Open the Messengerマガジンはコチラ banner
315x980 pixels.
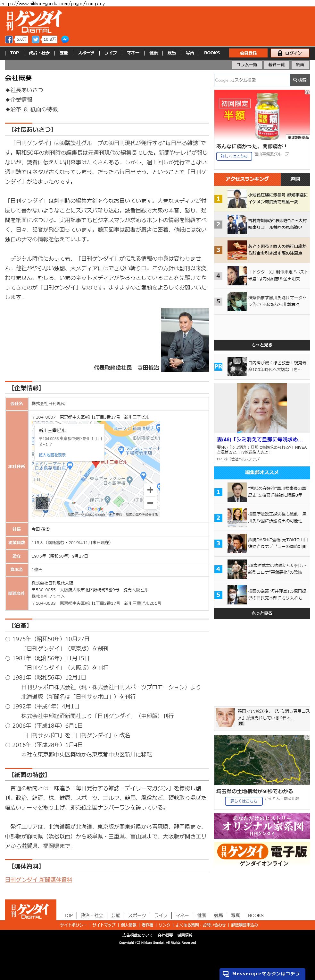tap(262, 974)
